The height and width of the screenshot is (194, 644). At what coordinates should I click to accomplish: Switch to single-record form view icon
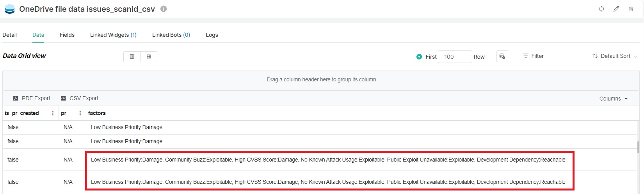[132, 57]
